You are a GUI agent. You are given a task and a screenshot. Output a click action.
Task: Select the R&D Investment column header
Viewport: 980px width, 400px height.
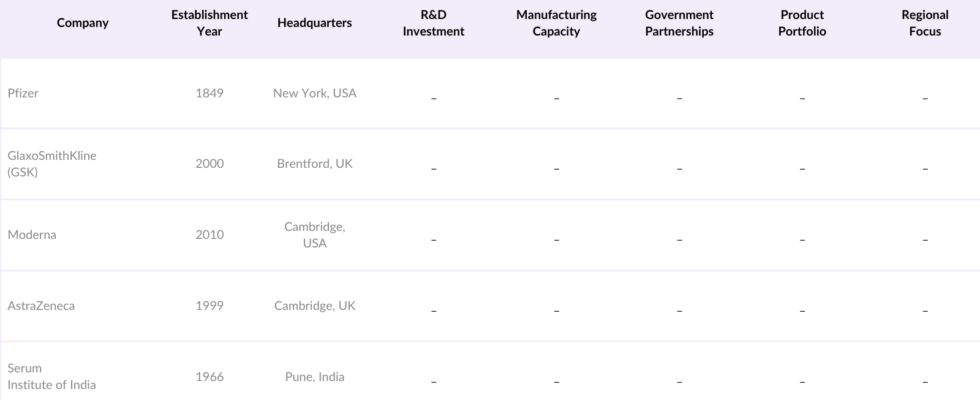coord(433,23)
